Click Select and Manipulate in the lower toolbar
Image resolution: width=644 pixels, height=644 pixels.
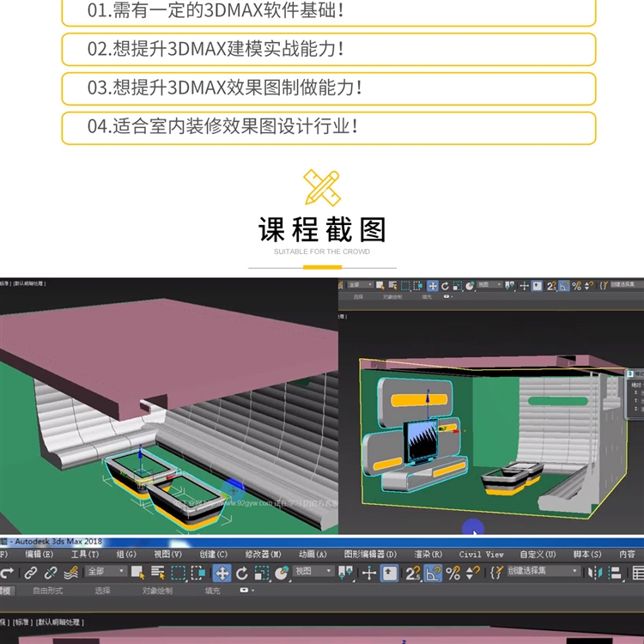click(369, 573)
